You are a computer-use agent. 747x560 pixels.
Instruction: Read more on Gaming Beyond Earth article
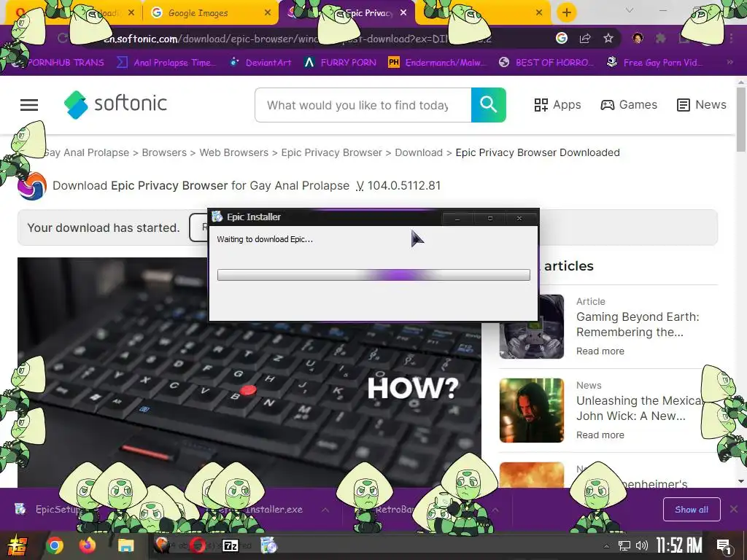600,351
